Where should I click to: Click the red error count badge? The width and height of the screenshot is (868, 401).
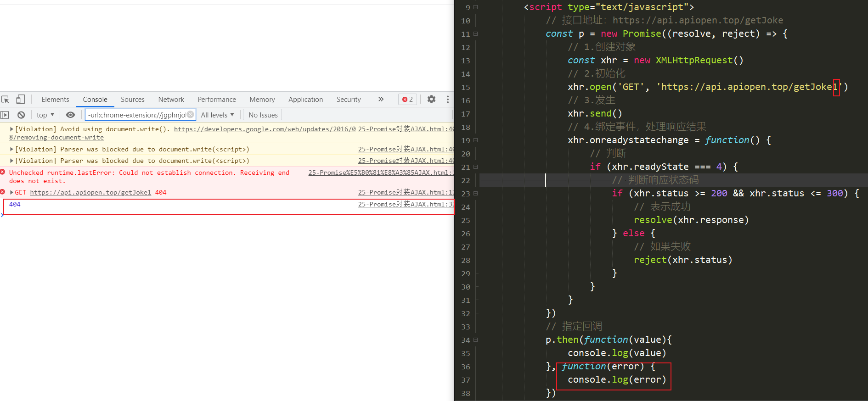click(x=408, y=99)
